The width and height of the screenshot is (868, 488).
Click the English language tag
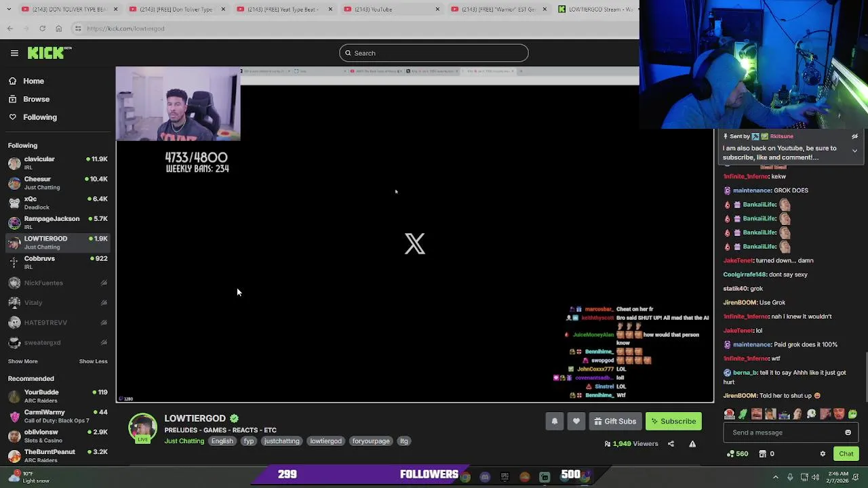(222, 441)
